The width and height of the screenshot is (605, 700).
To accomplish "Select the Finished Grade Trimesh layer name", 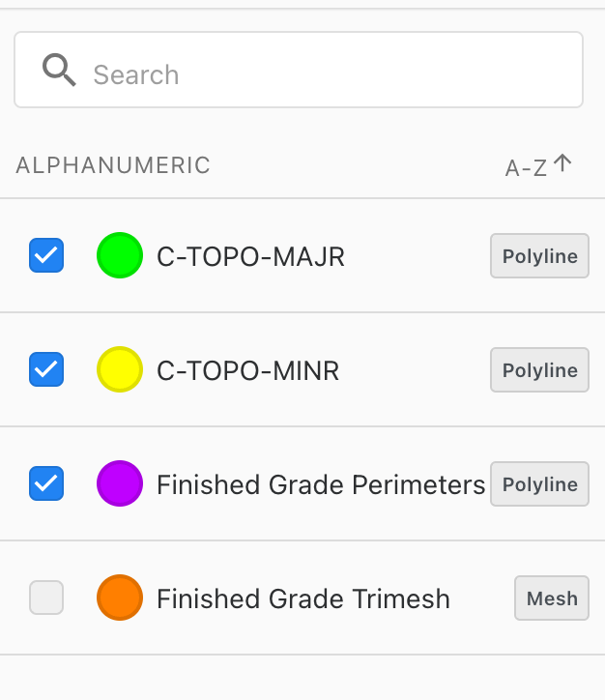I will (302, 598).
